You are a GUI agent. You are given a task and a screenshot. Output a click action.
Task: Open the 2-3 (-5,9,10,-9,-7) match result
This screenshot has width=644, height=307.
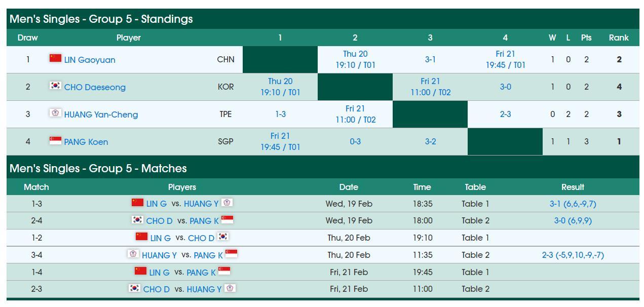pos(573,255)
